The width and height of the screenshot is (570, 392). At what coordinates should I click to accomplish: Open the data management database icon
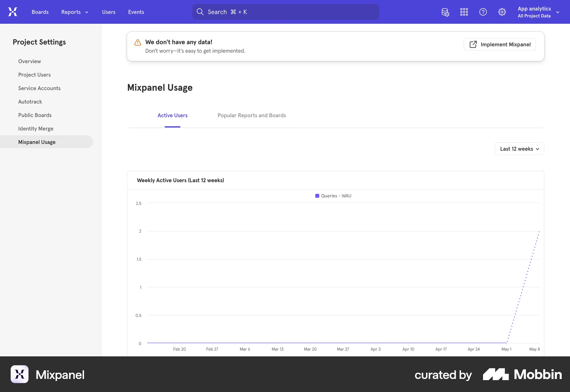445,12
